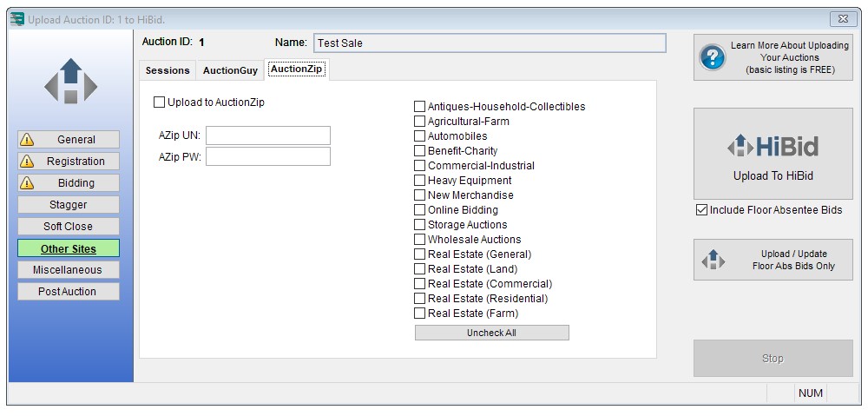
Task: Click the AZip PW input field
Action: point(268,156)
